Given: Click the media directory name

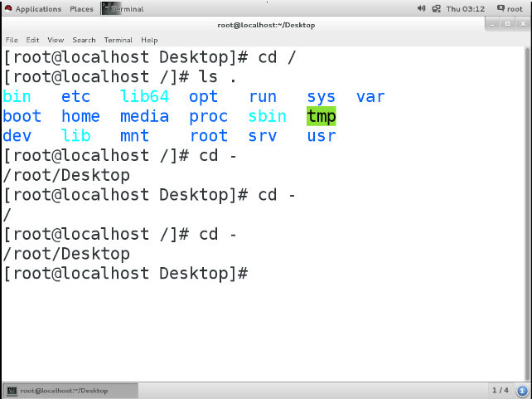Looking at the screenshot, I should [144, 116].
